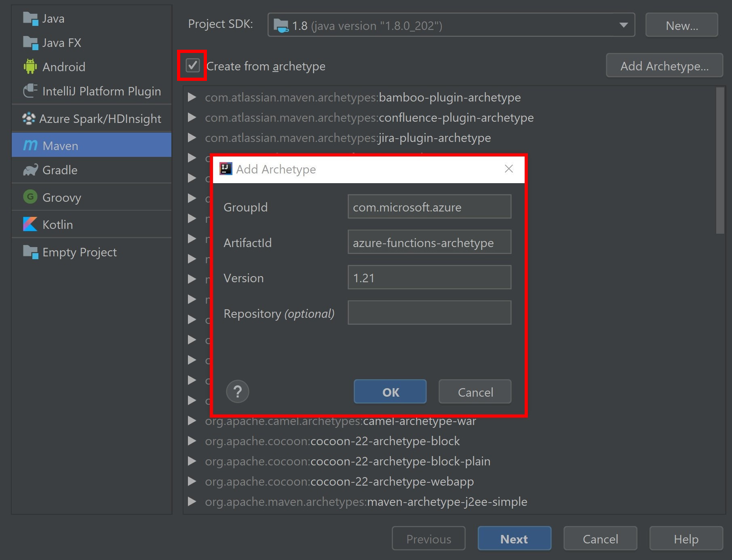Choose Azure Spark/HDInsight project type

point(91,118)
